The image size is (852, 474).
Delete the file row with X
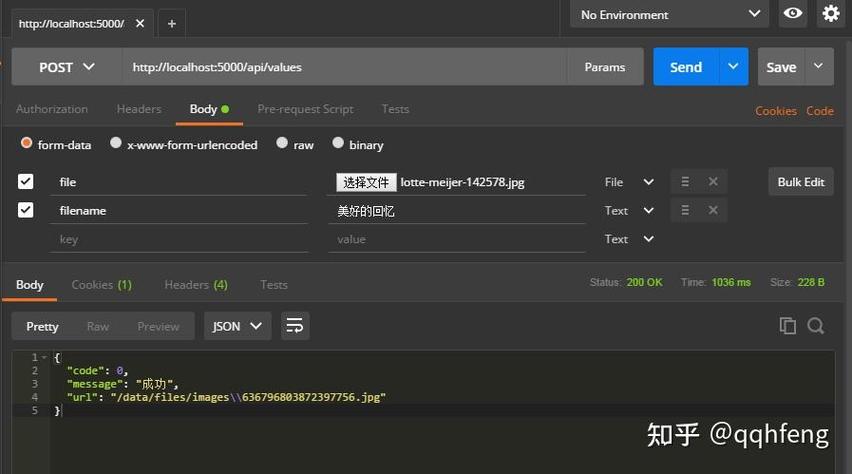[713, 182]
